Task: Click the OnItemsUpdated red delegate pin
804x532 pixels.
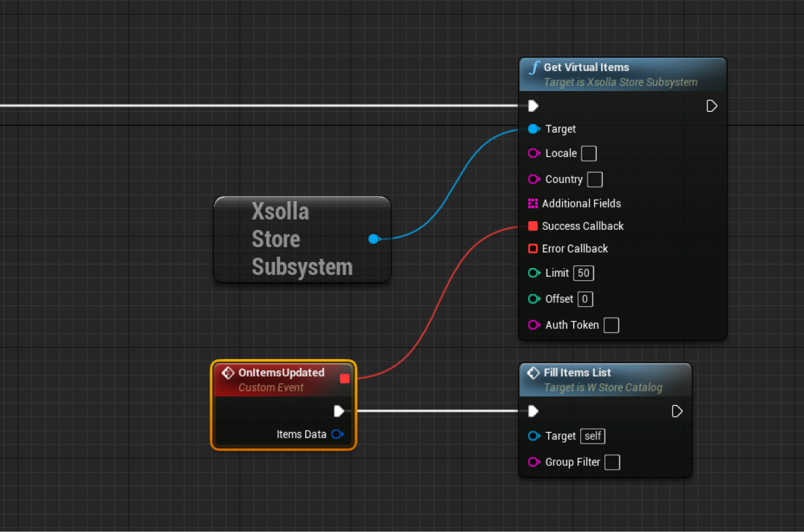Action: pos(344,379)
